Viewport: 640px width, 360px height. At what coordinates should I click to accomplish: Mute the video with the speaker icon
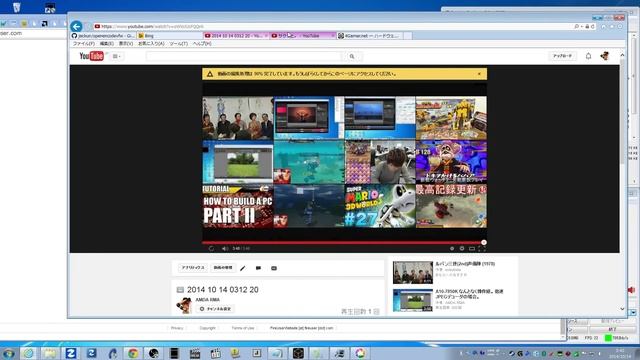point(224,248)
